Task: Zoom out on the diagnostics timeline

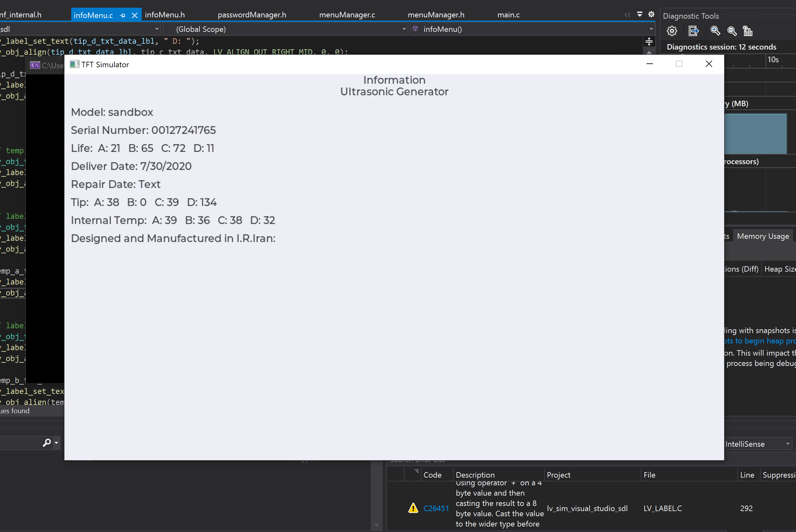Action: coord(732,31)
